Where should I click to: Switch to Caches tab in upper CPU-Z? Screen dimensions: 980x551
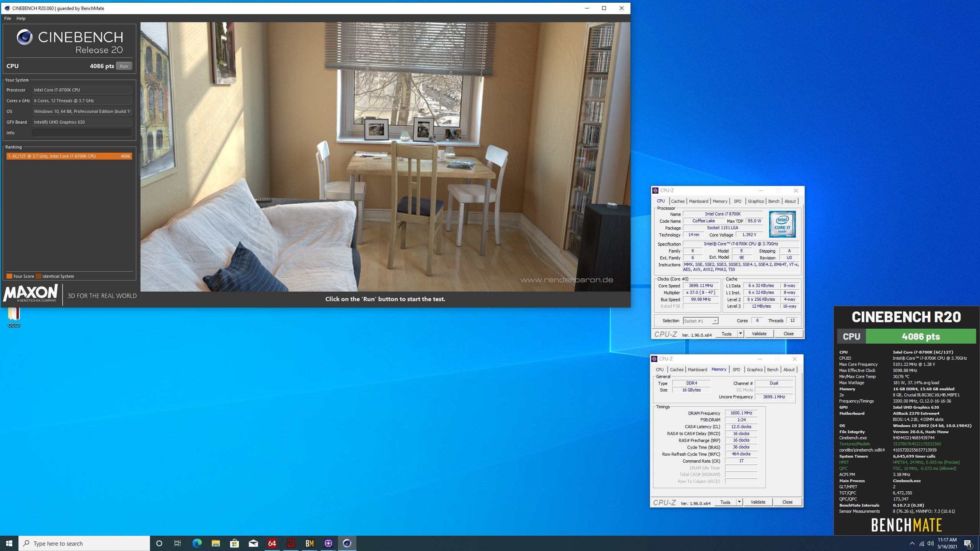(678, 201)
